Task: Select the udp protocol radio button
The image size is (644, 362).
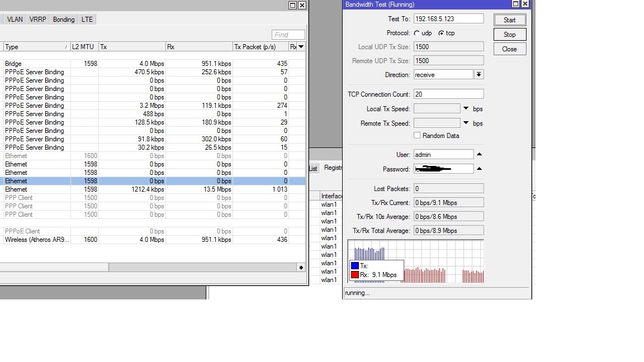Action: pyautogui.click(x=417, y=34)
